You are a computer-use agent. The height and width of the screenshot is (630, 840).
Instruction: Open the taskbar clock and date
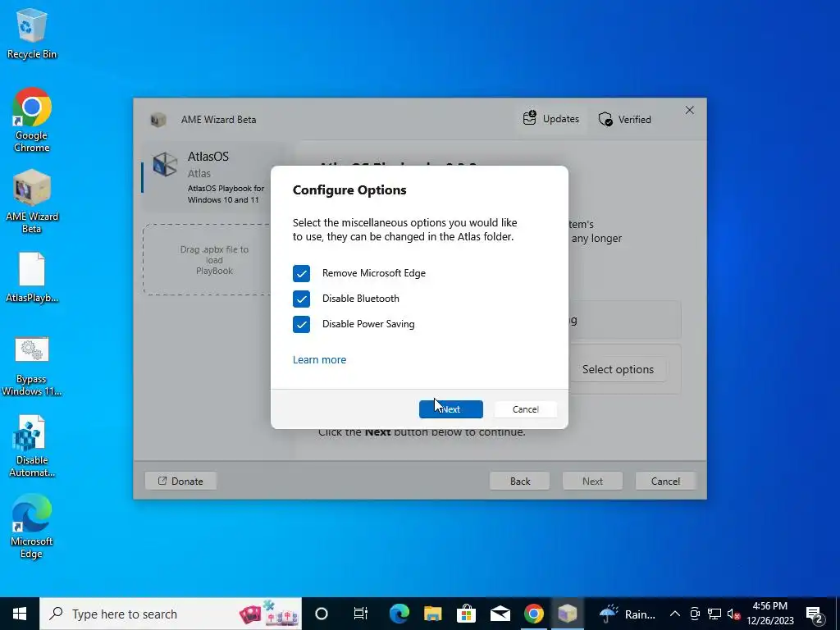point(770,614)
